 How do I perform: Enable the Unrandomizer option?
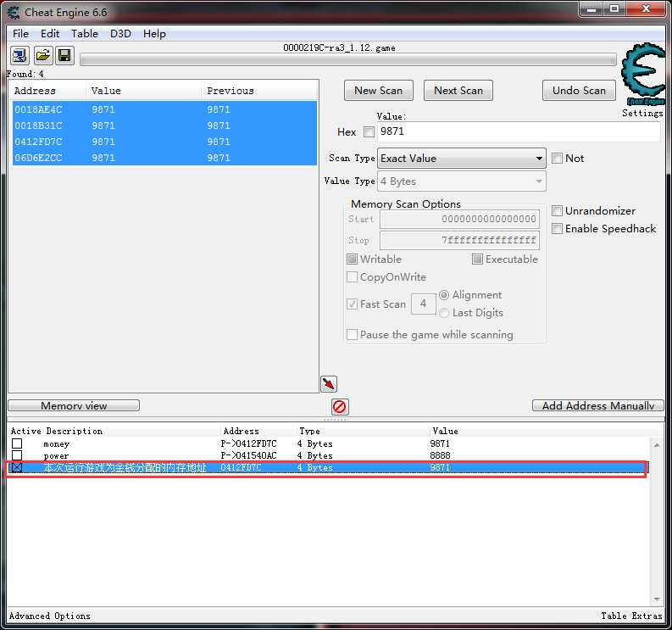click(x=557, y=210)
